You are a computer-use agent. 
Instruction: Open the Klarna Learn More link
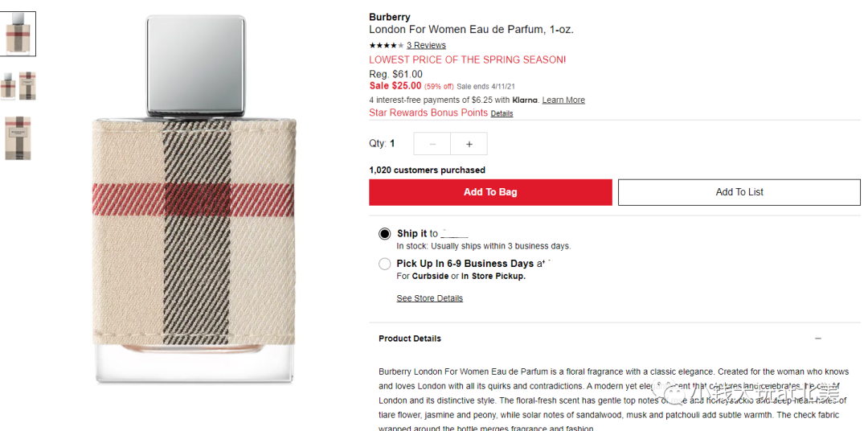tap(563, 101)
